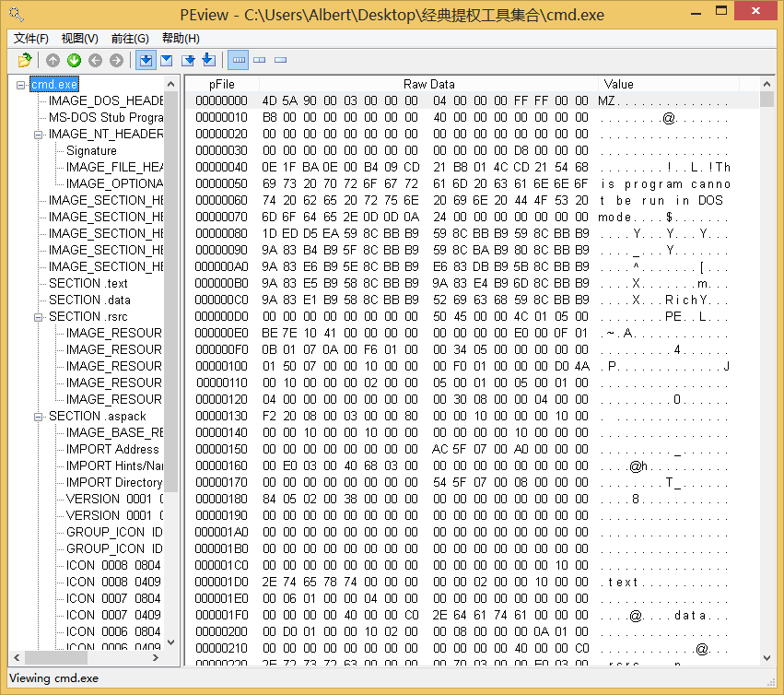
Task: Collapse the SECTION .rsrc tree node
Action: click(x=38, y=317)
